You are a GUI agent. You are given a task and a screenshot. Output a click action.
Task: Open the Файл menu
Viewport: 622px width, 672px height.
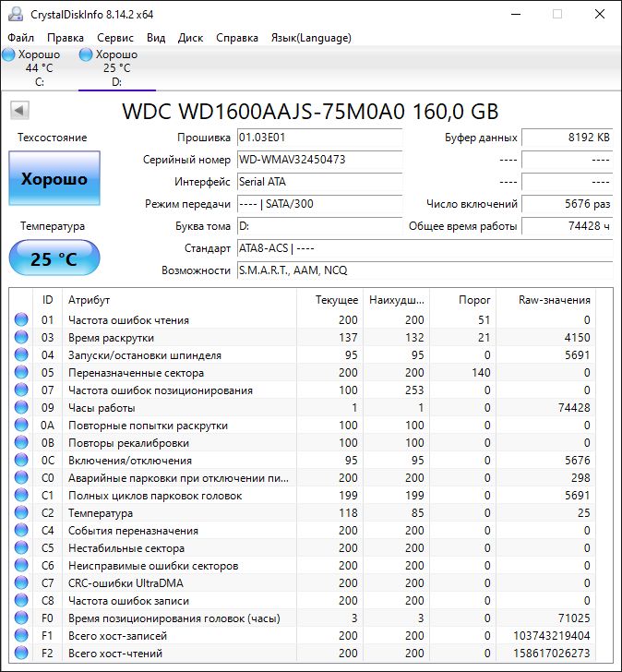coord(20,38)
